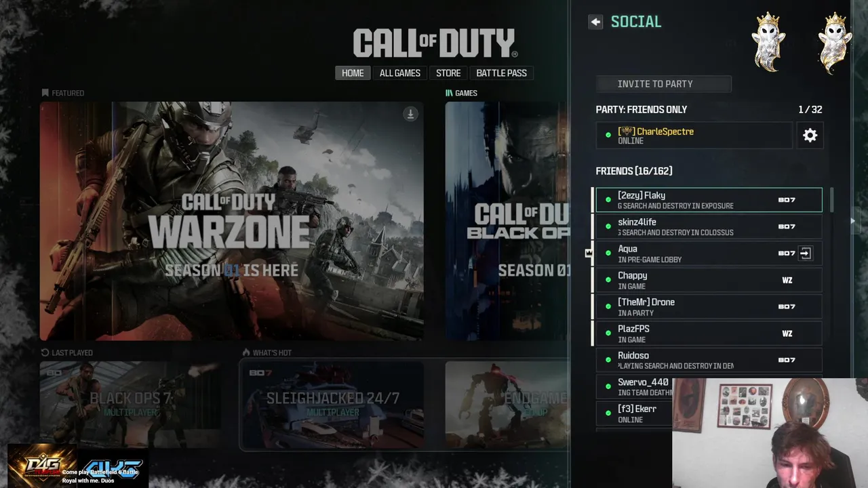This screenshot has width=868, height=488.
Task: Click the BO7 badge on Ruidoso's row
Action: 787,360
